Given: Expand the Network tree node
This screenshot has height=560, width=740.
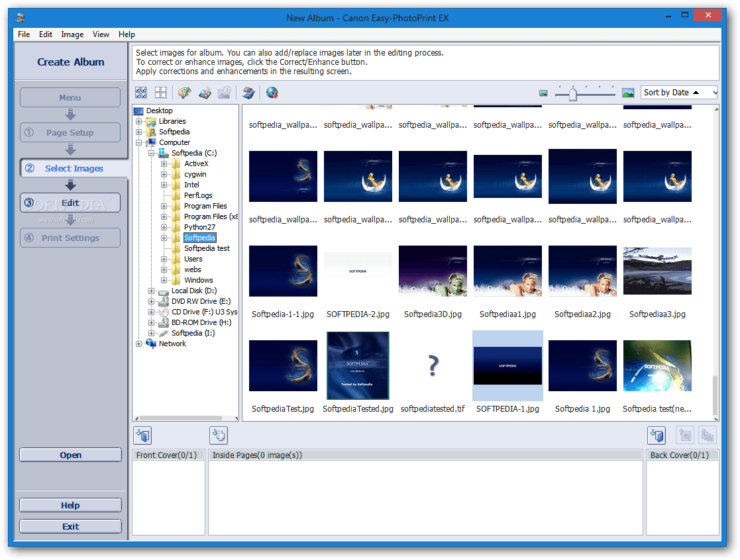Looking at the screenshot, I should pos(138,344).
